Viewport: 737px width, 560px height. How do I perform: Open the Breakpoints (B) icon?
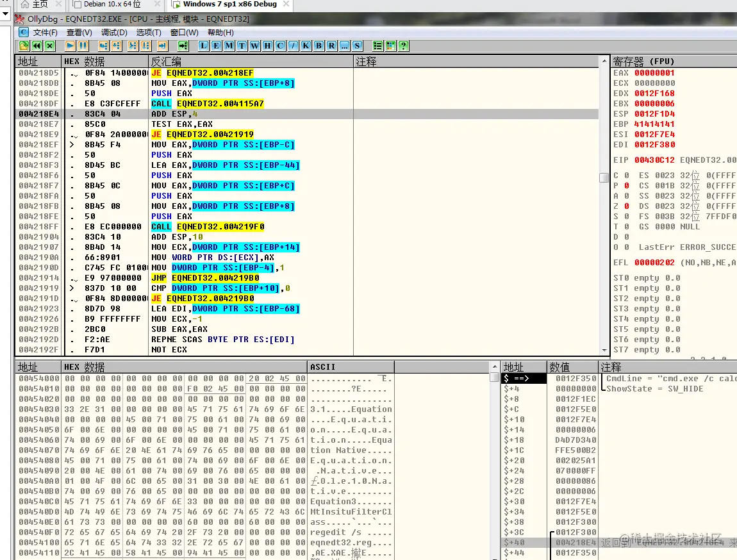(x=319, y=45)
